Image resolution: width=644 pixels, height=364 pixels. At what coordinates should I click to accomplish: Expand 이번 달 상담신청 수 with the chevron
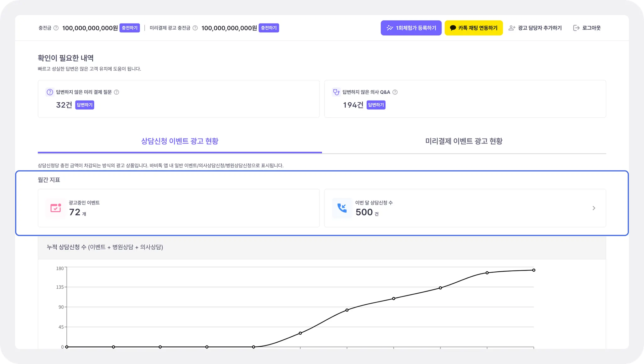594,208
